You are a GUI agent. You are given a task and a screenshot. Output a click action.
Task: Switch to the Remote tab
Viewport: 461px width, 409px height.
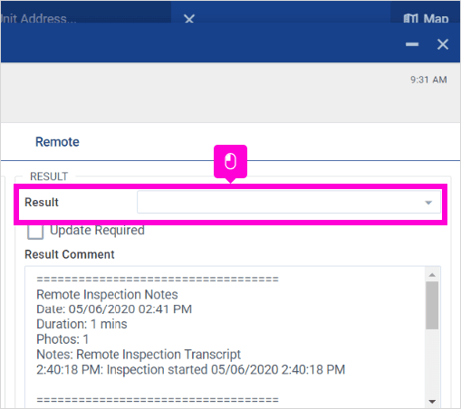pyautogui.click(x=57, y=142)
